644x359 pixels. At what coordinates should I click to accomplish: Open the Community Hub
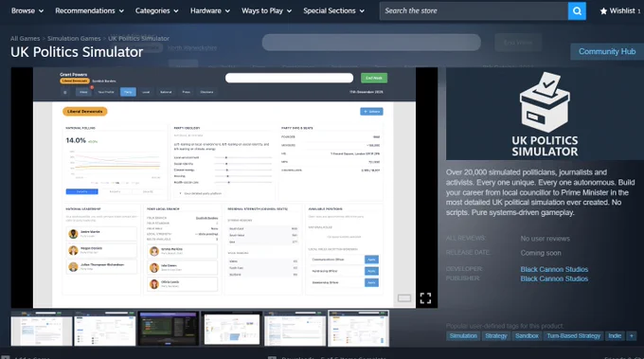point(607,51)
